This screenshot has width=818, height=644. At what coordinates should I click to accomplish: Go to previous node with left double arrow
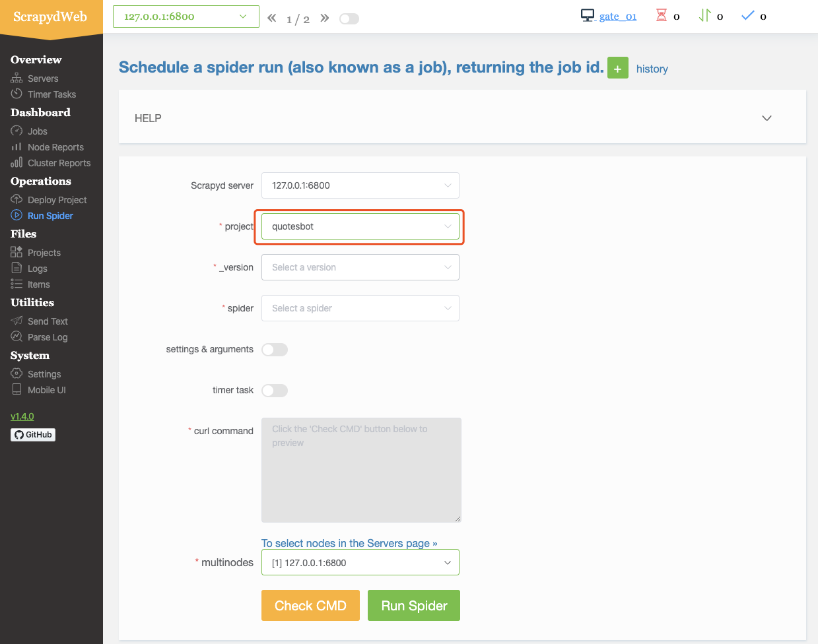pos(272,18)
